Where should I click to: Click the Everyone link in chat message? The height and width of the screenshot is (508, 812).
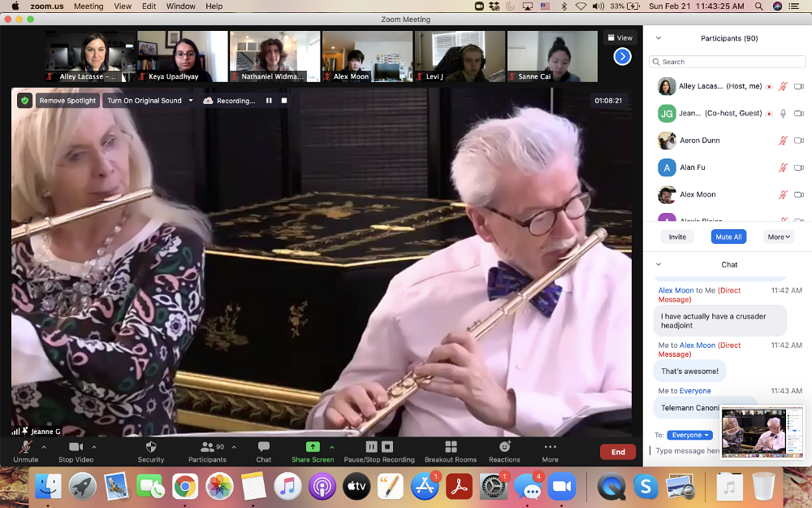click(x=695, y=391)
